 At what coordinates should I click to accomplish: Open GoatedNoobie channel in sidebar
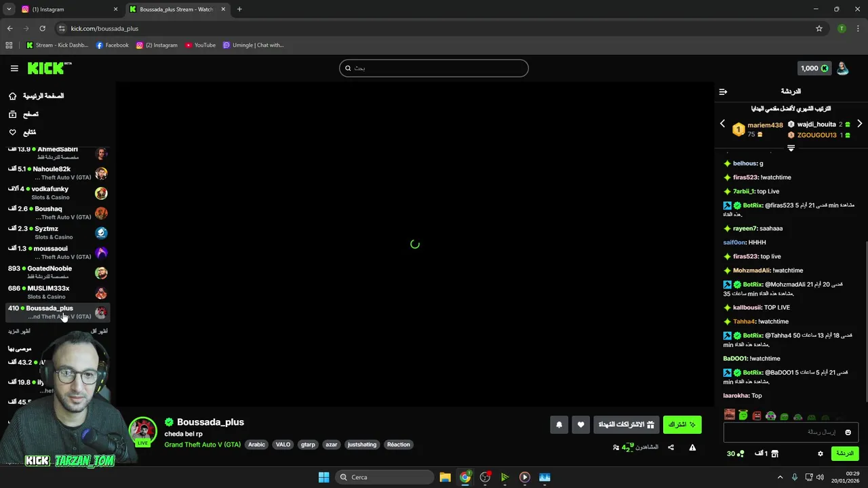click(x=58, y=272)
